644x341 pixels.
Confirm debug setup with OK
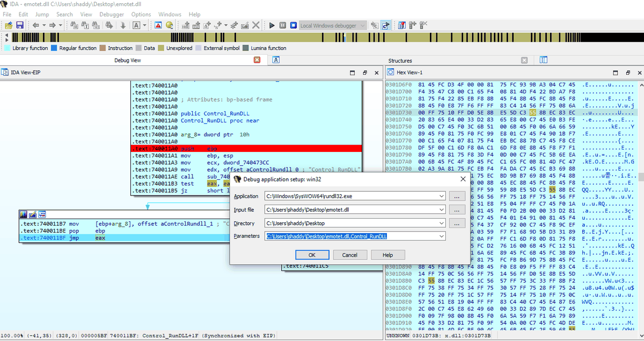312,255
